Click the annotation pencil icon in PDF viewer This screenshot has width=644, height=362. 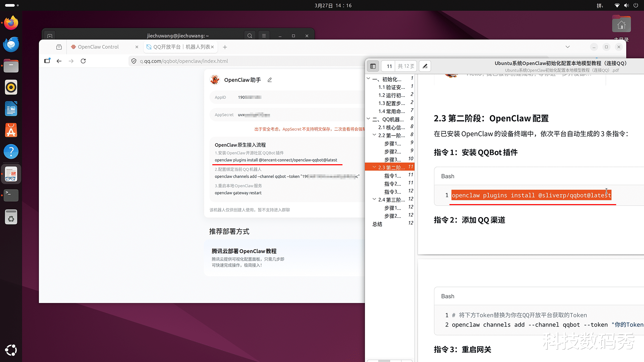click(x=425, y=66)
